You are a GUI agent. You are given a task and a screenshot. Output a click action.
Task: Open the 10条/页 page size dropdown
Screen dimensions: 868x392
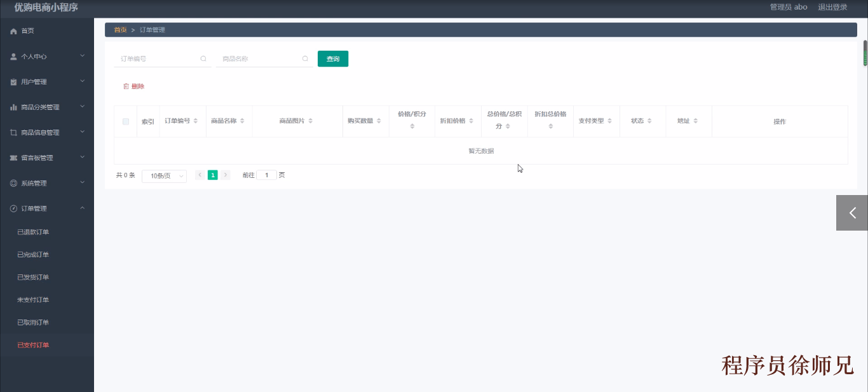coord(164,176)
